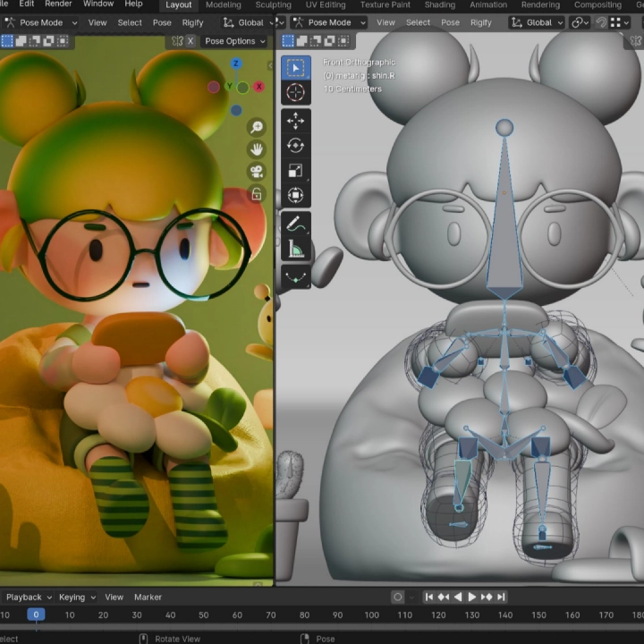Select the Transform tool
The image size is (644, 644).
click(x=295, y=195)
